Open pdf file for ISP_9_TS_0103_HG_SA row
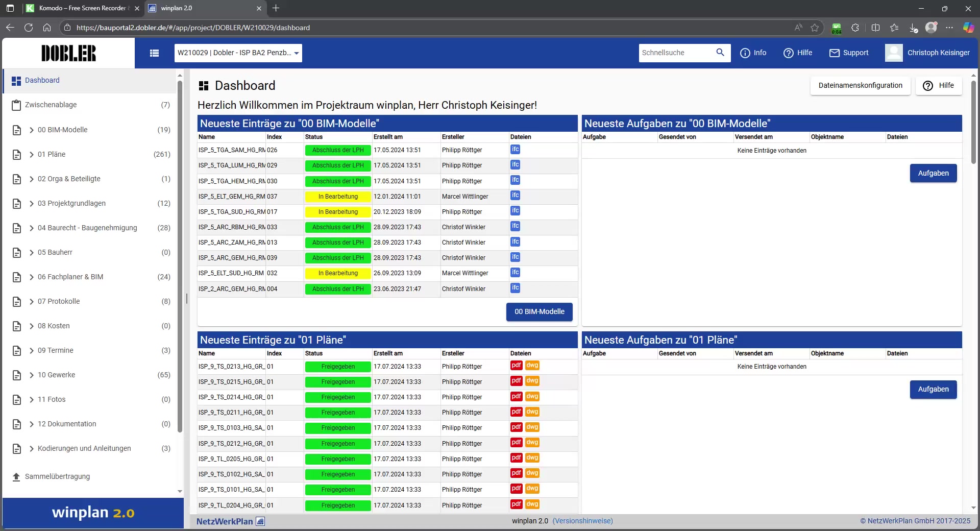 pos(516,427)
